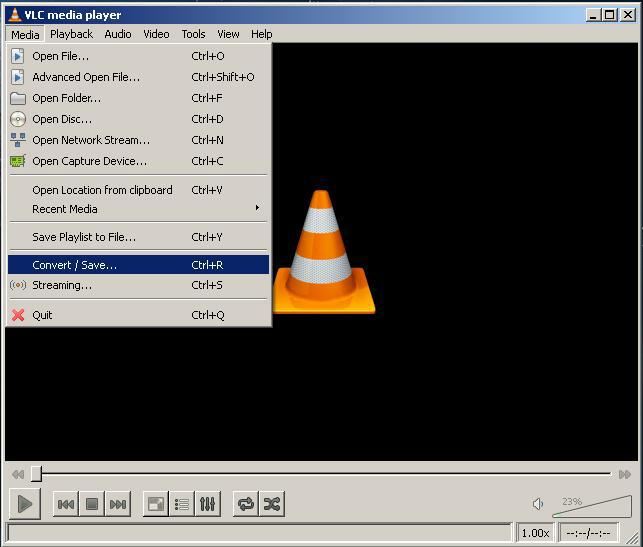Show the playlist view icon
643x547 pixels.
coord(182,504)
